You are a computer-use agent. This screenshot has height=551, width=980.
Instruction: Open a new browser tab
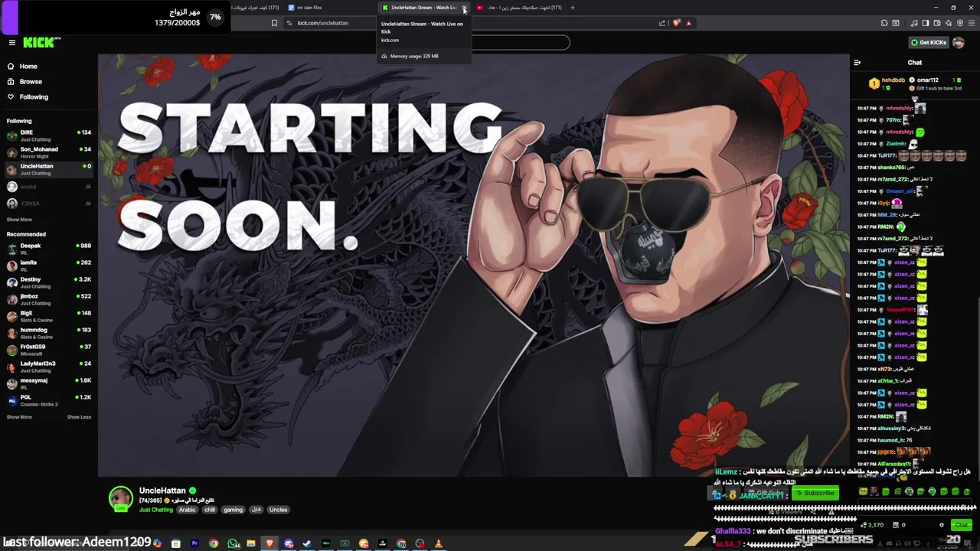pyautogui.click(x=573, y=8)
